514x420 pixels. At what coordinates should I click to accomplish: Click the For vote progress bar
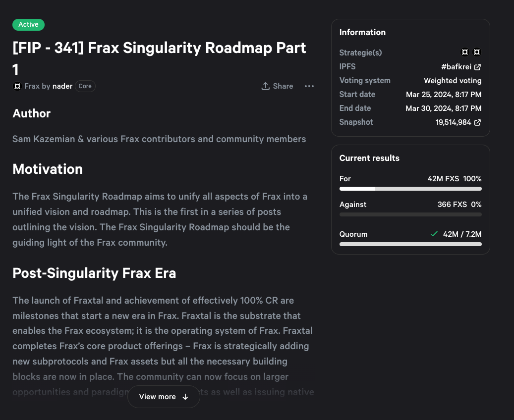(x=410, y=189)
